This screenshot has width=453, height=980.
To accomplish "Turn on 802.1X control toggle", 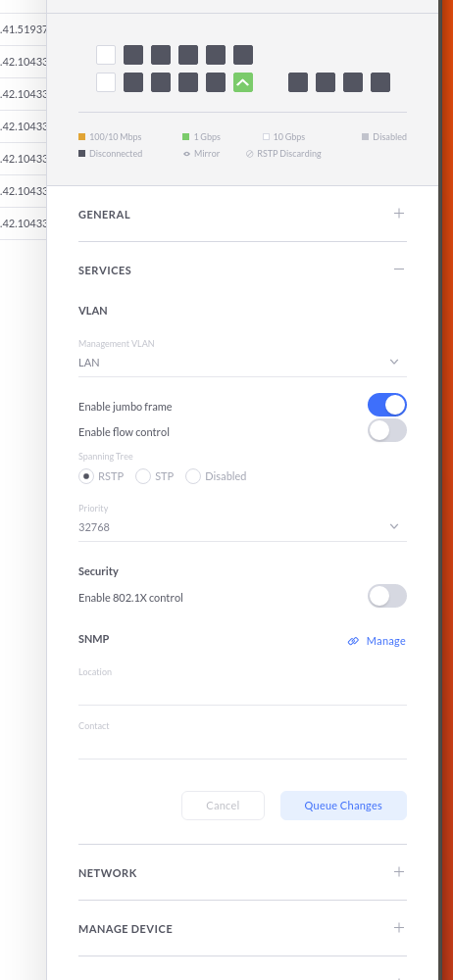I will [387, 596].
